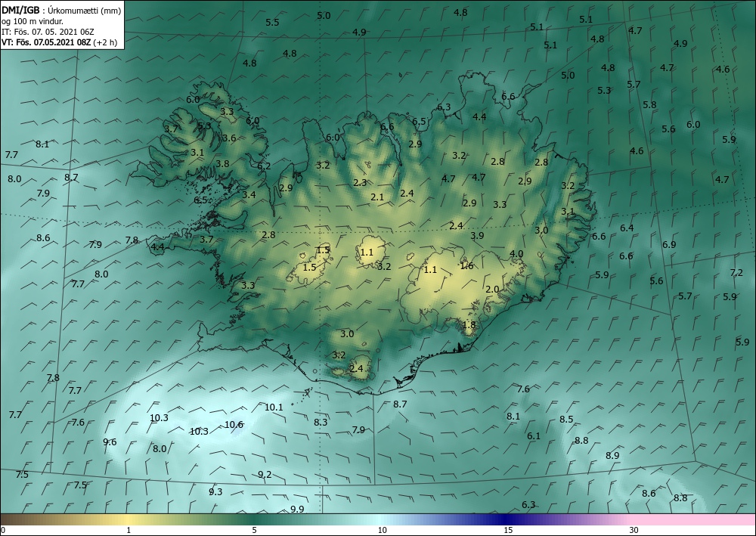The image size is (756, 536).
Task: Click the value 2.3 in north-central Iceland
Action: pyautogui.click(x=360, y=183)
